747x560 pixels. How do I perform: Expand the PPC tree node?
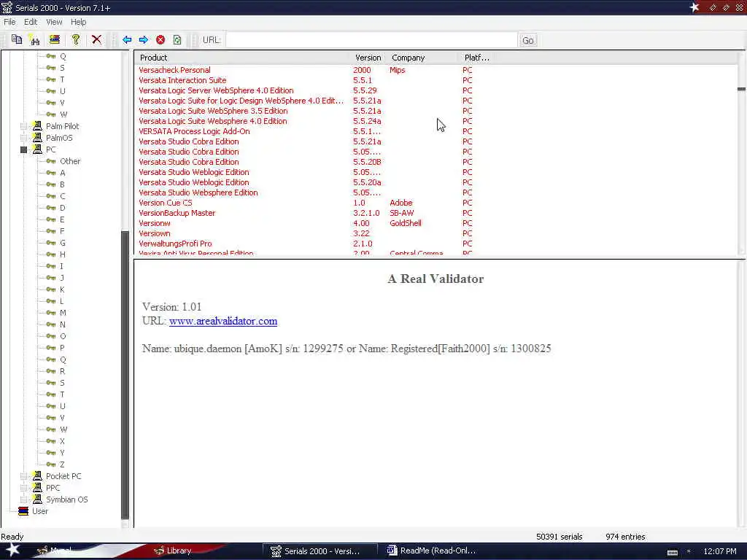pos(23,488)
